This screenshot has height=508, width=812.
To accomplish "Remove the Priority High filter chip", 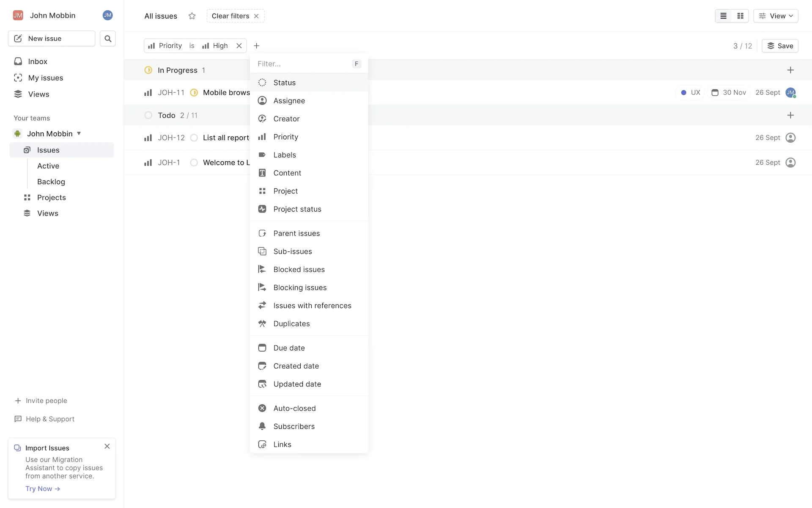I will [x=239, y=46].
